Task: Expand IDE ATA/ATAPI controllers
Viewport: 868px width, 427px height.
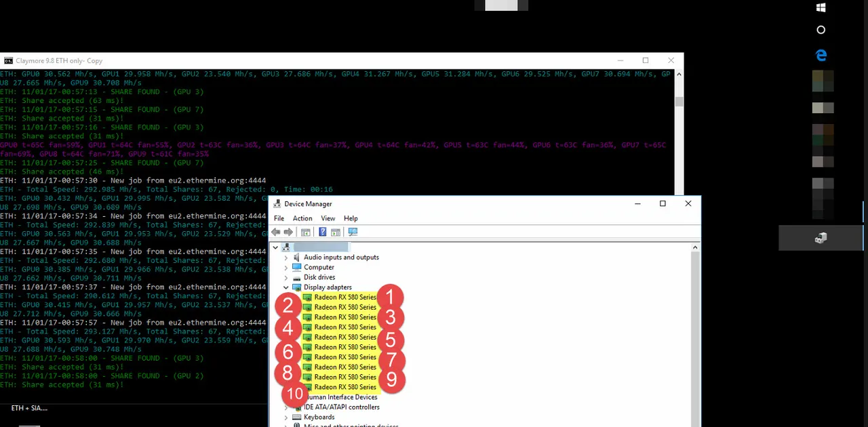Action: (x=285, y=407)
